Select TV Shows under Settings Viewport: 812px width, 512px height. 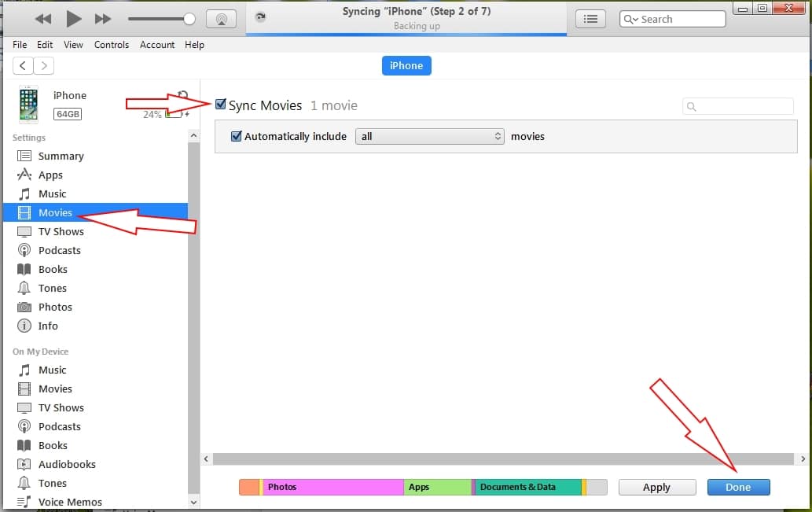[96, 232]
